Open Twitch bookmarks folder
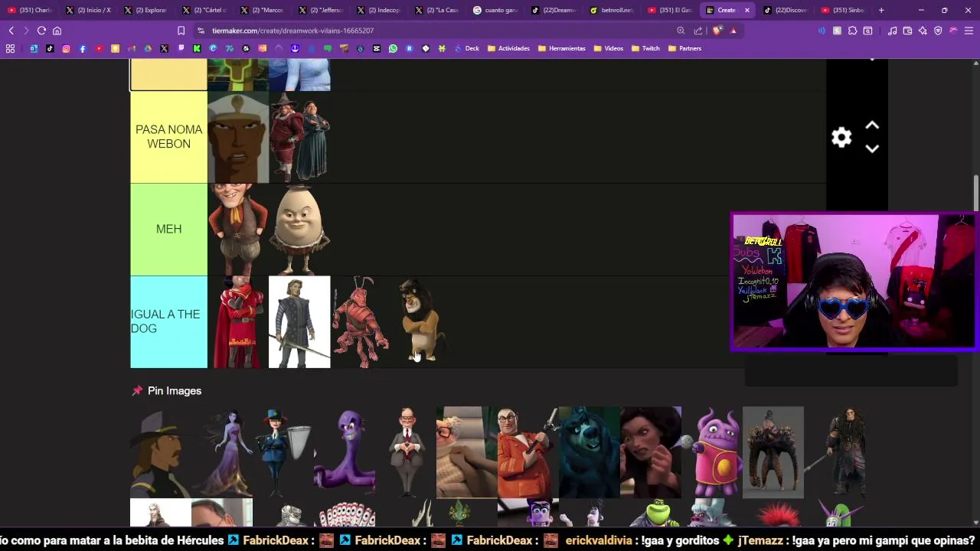 pyautogui.click(x=645, y=48)
